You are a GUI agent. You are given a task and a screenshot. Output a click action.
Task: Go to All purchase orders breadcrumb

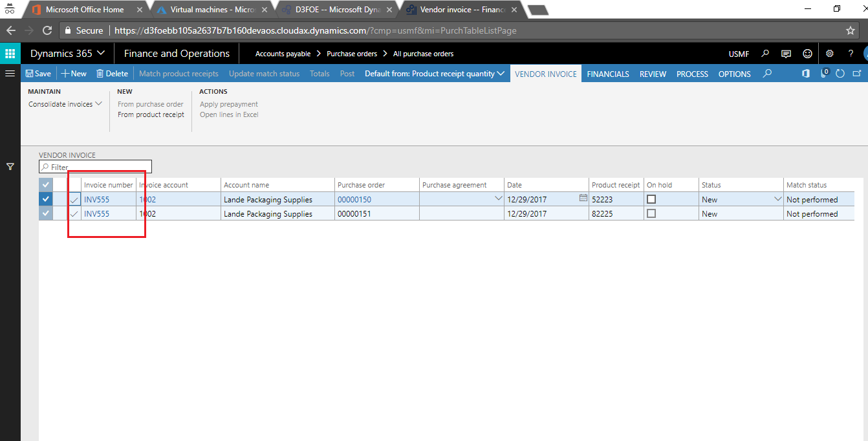pos(423,54)
